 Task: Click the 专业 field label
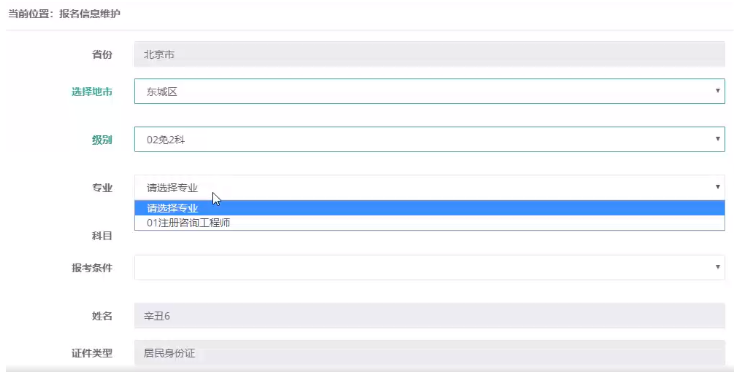click(x=102, y=188)
